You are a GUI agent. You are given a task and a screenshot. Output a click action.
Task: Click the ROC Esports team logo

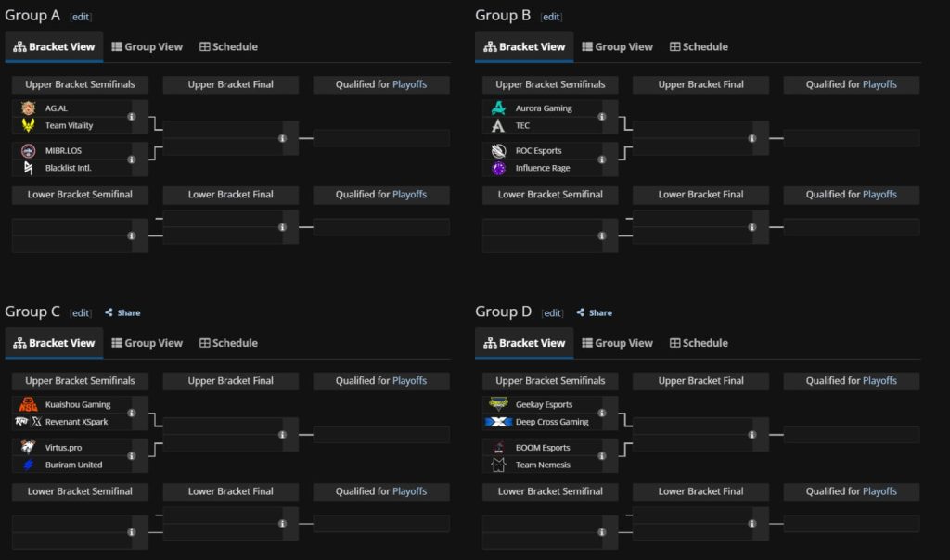pyautogui.click(x=498, y=151)
